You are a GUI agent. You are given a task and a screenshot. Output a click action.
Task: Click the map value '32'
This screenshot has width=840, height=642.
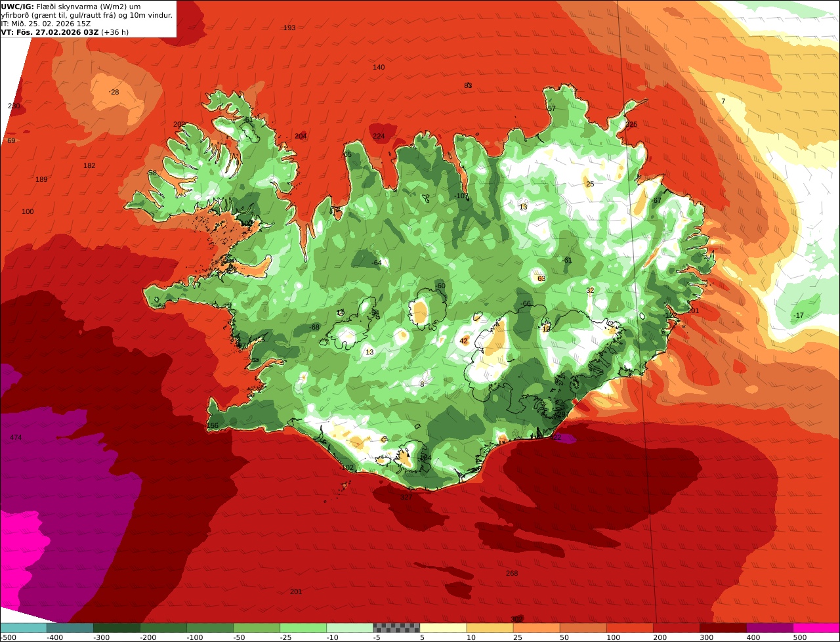click(x=590, y=290)
